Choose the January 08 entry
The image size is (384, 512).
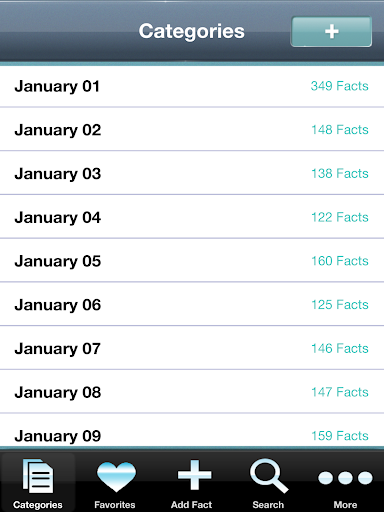pos(192,391)
